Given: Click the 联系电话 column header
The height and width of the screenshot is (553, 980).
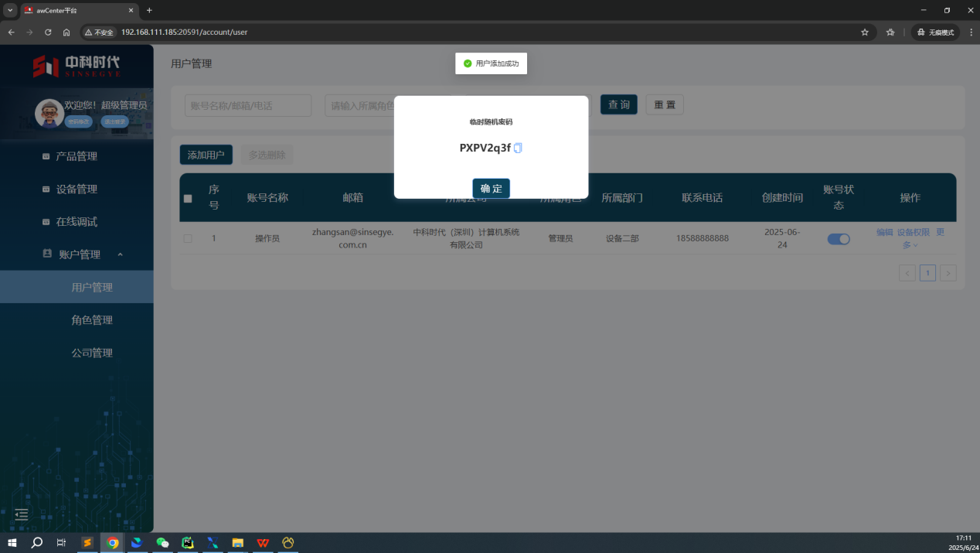Looking at the screenshot, I should click(703, 198).
